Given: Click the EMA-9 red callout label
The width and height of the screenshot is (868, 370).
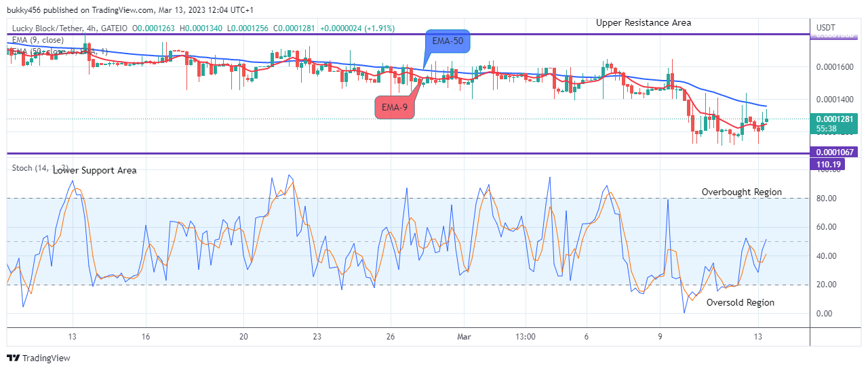Looking at the screenshot, I should 394,107.
